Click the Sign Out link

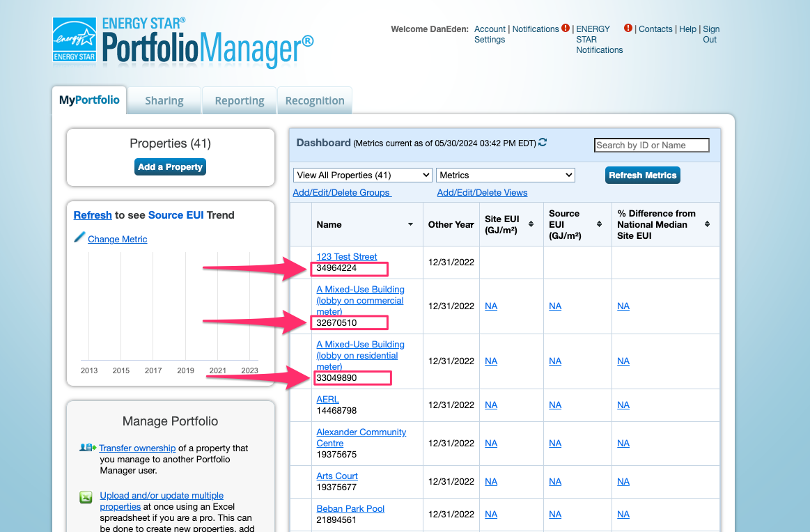[711, 34]
